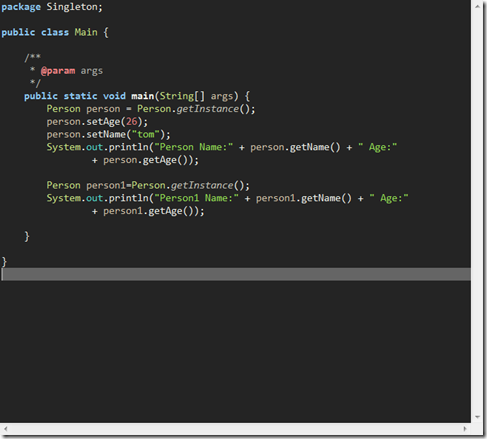Click the vertical scrollbar up arrow
The image size is (487, 439).
(477, 7)
